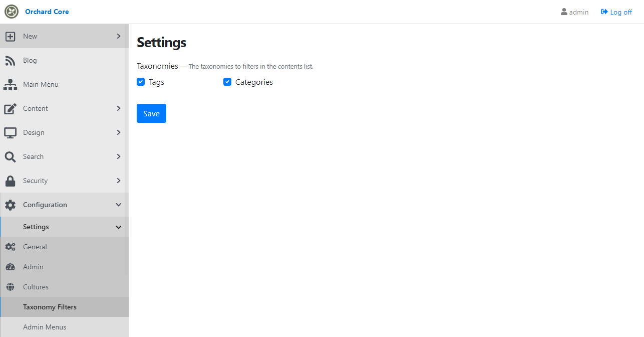Screen dimensions: 644x337
Task: Click the Configuration gear icon
Action: [x=10, y=205]
